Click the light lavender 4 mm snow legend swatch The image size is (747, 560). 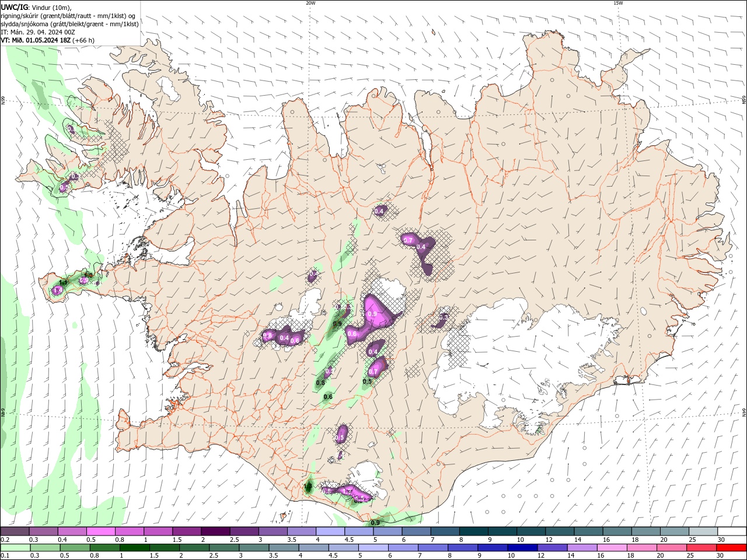pyautogui.click(x=330, y=531)
